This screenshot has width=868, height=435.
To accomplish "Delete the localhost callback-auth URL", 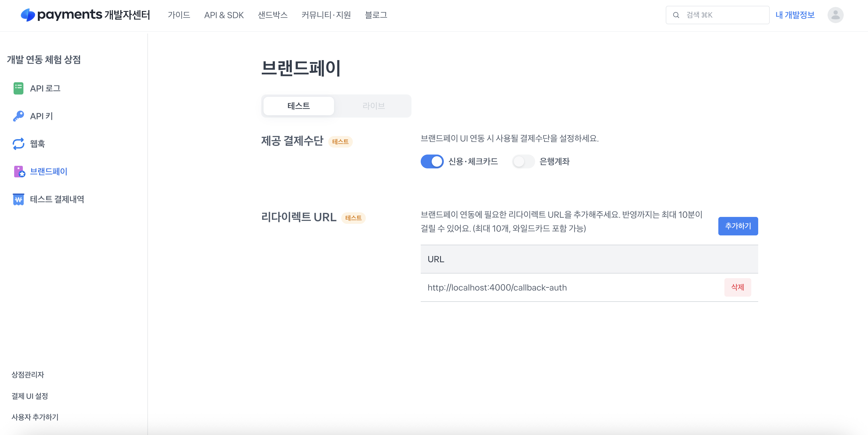I will pos(737,287).
